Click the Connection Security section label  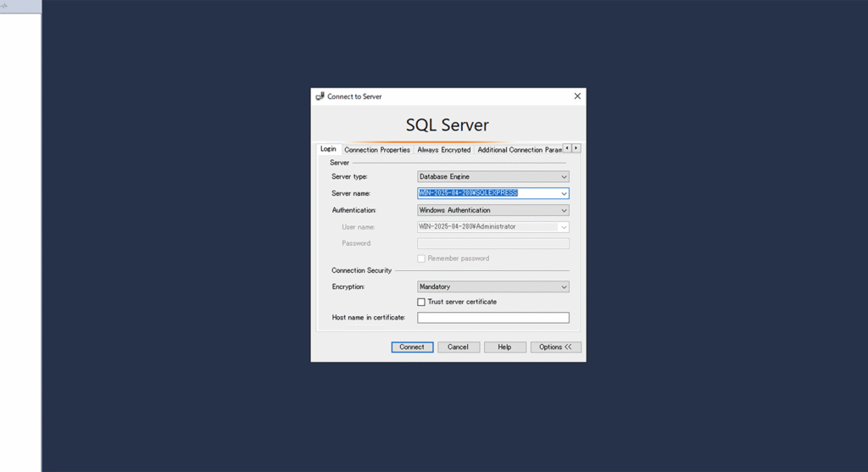click(361, 270)
